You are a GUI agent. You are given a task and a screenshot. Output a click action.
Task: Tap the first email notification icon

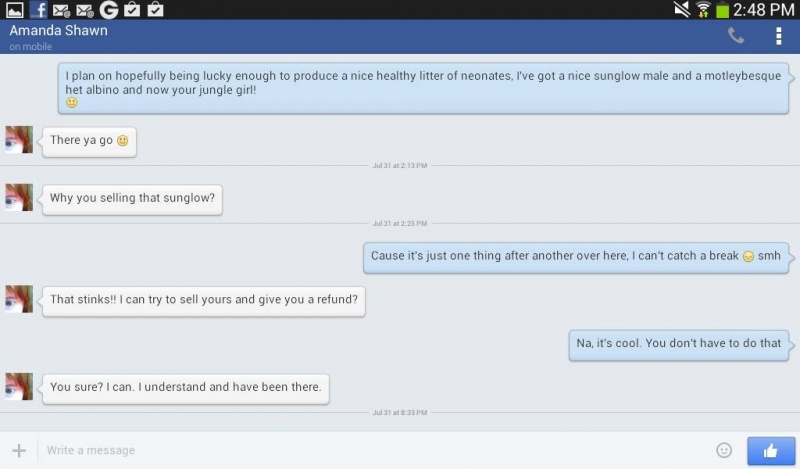pos(61,10)
